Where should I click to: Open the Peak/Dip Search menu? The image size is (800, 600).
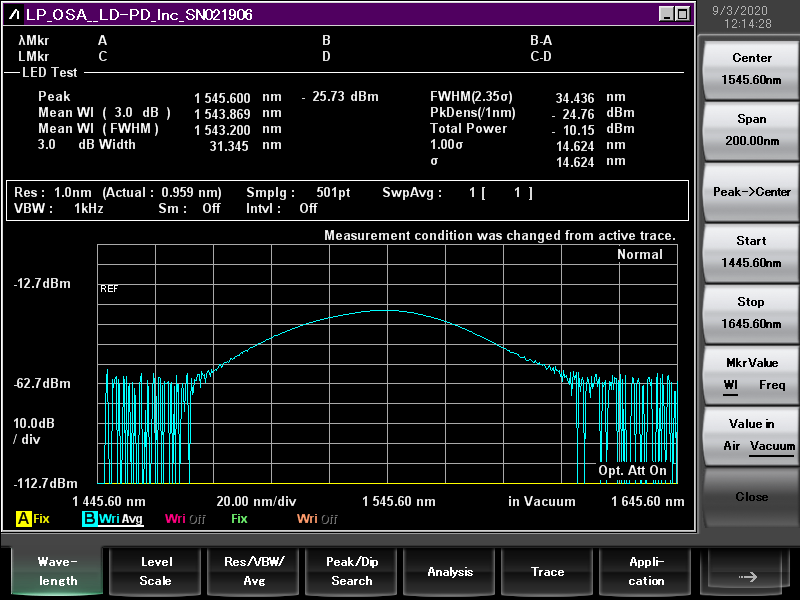pyautogui.click(x=352, y=572)
